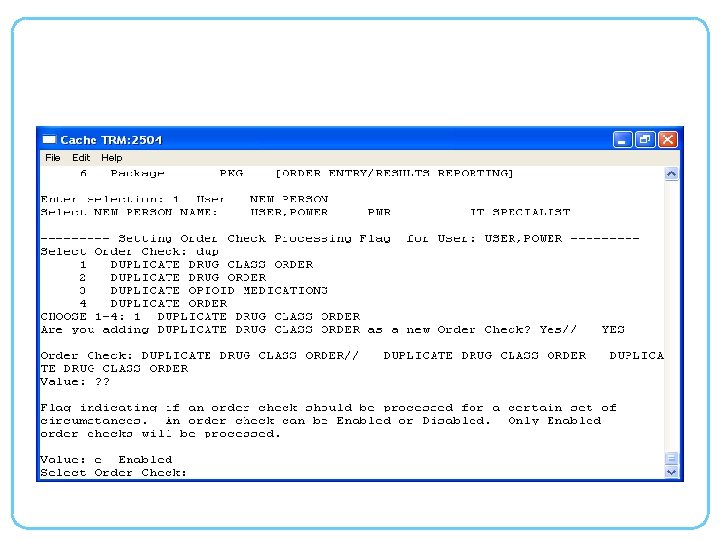720x540 pixels.
Task: Click 'IT SPECIALIST' in the terminal
Action: [520, 212]
